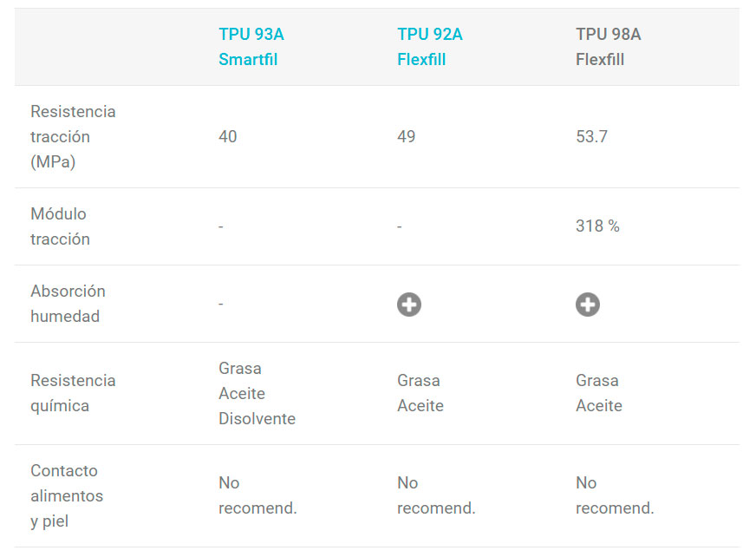Click No recomend. under TPU 93A Smartfil

(x=257, y=495)
